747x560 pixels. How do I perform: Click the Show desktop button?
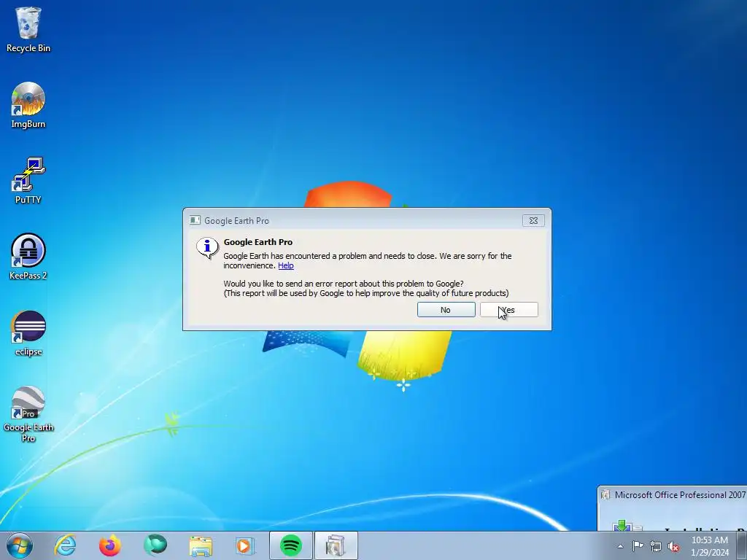click(742, 545)
